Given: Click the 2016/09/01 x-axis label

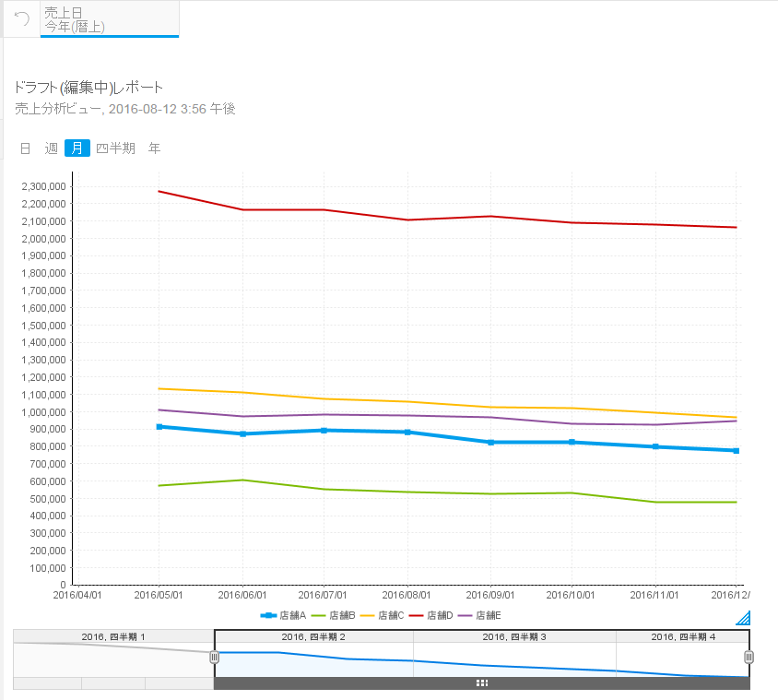Looking at the screenshot, I should (490, 595).
